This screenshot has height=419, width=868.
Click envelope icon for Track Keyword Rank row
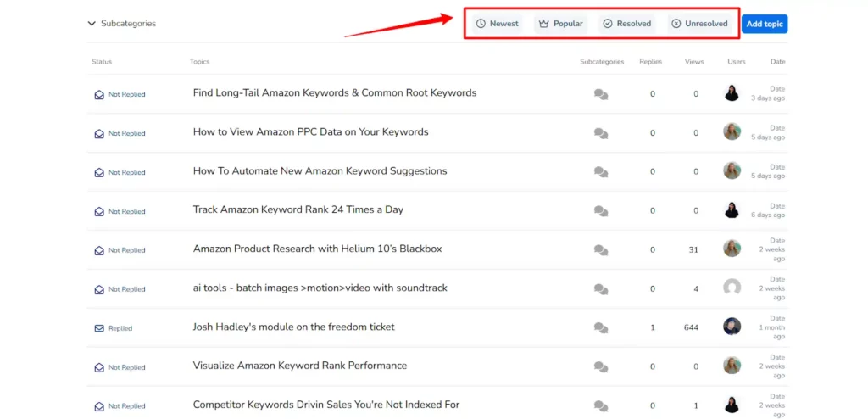(99, 212)
